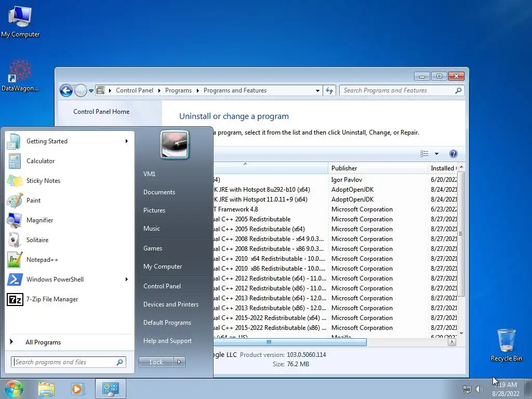Click the Control Panel taskbar button
The image size is (532, 399).
(x=110, y=389)
